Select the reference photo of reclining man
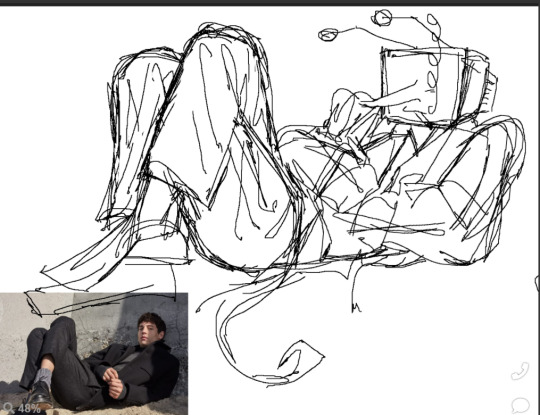The height and width of the screenshot is (415, 540). [x=94, y=354]
